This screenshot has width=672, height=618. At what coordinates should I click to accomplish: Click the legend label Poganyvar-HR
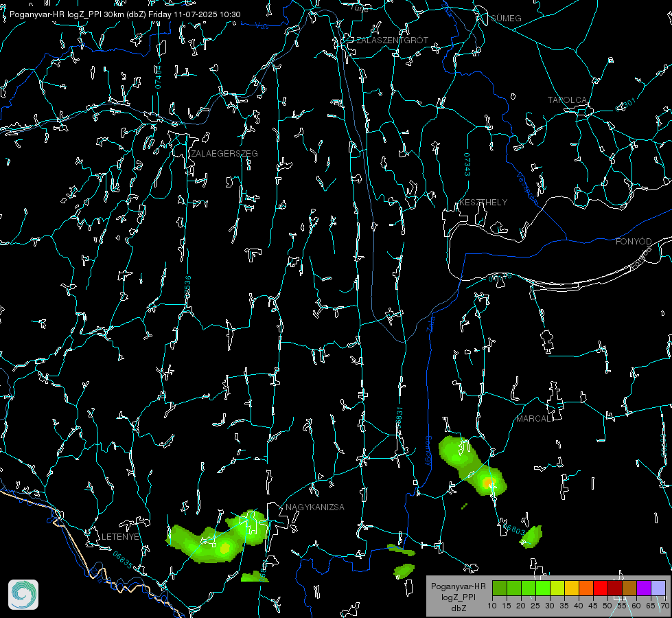tap(458, 586)
